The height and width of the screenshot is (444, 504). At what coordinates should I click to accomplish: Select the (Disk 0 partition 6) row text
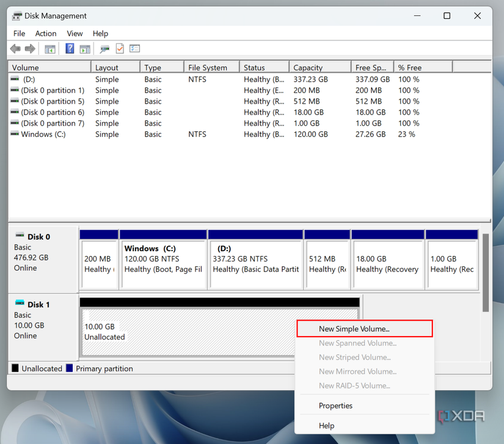(53, 112)
